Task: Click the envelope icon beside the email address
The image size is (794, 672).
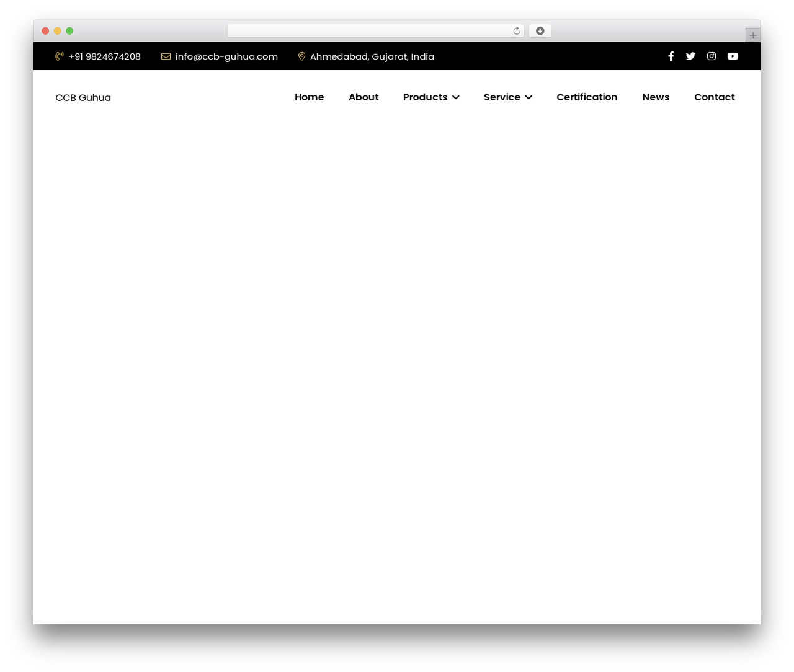Action: (166, 56)
